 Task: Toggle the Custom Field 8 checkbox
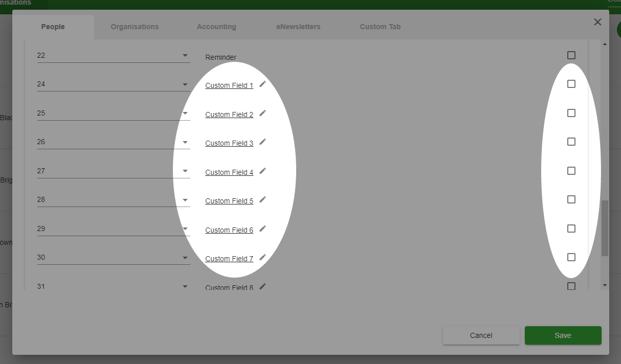(571, 286)
